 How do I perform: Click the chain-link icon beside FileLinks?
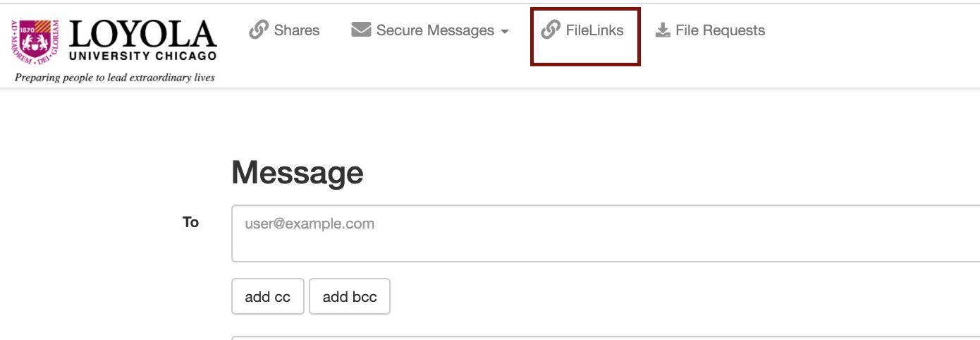click(x=551, y=30)
